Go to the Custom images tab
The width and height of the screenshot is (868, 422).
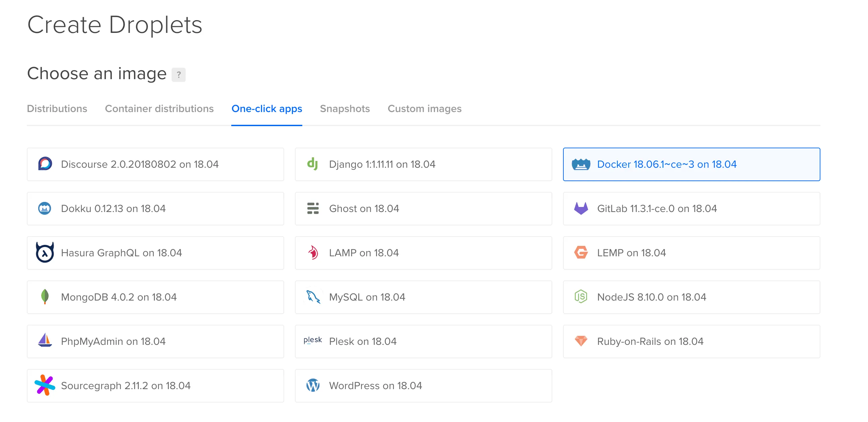click(x=424, y=109)
